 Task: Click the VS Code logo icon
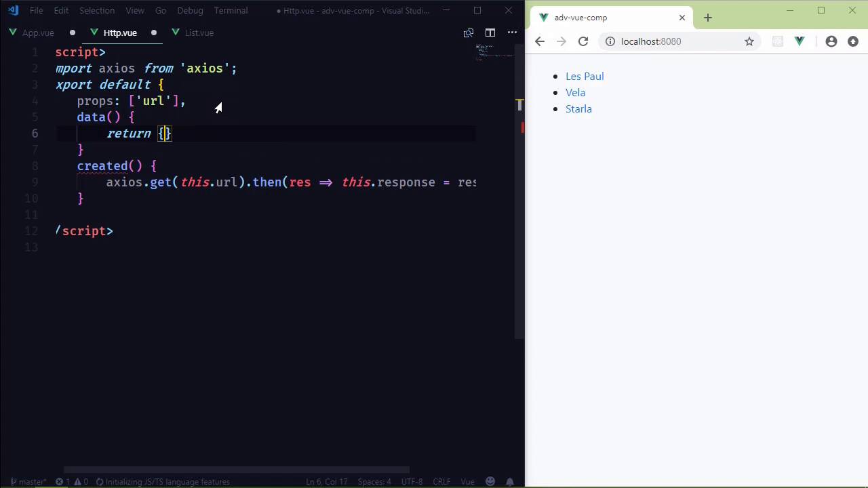[x=13, y=10]
